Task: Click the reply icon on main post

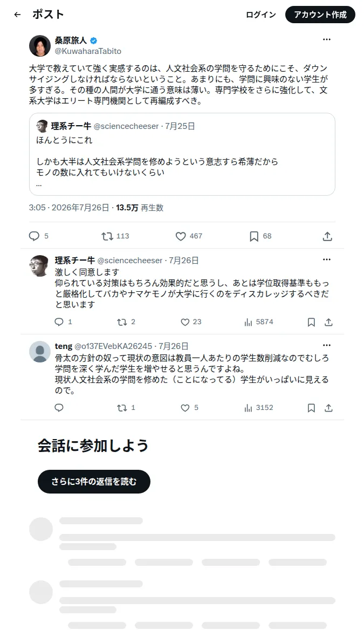Action: click(x=34, y=236)
